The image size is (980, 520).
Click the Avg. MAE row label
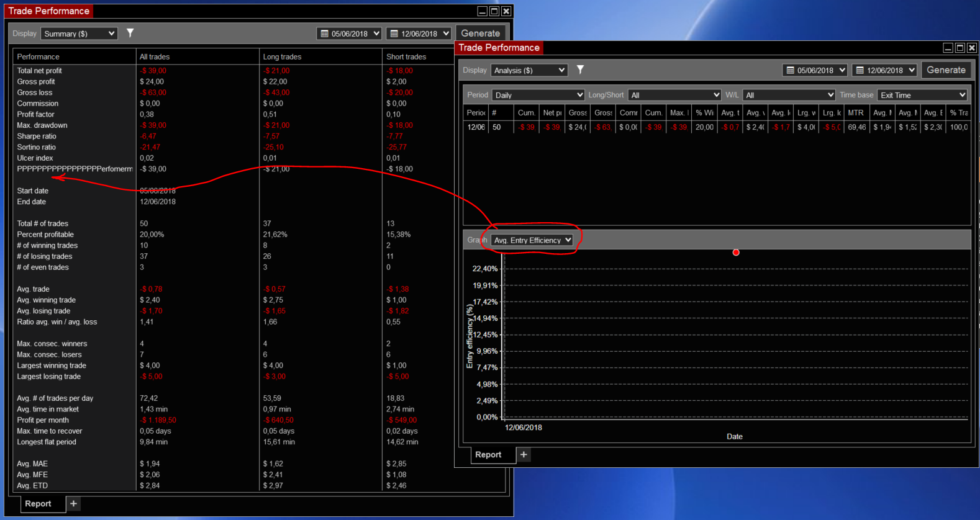32,464
